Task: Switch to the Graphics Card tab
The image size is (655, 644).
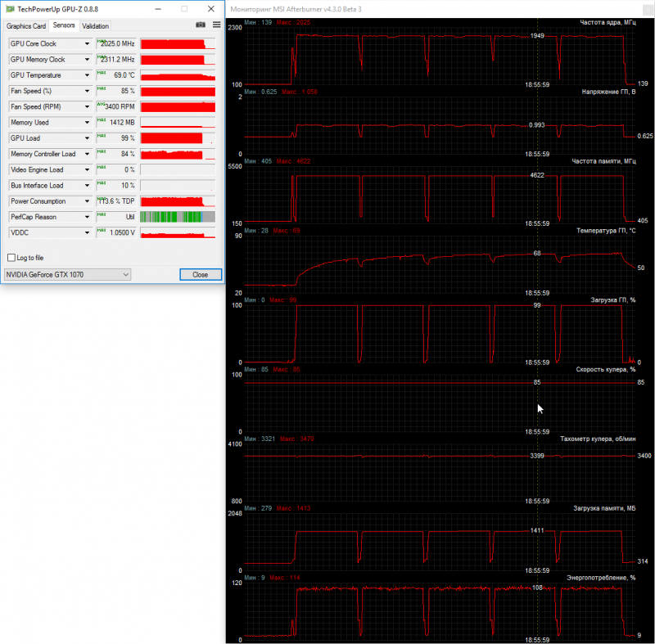Action: 26,26
